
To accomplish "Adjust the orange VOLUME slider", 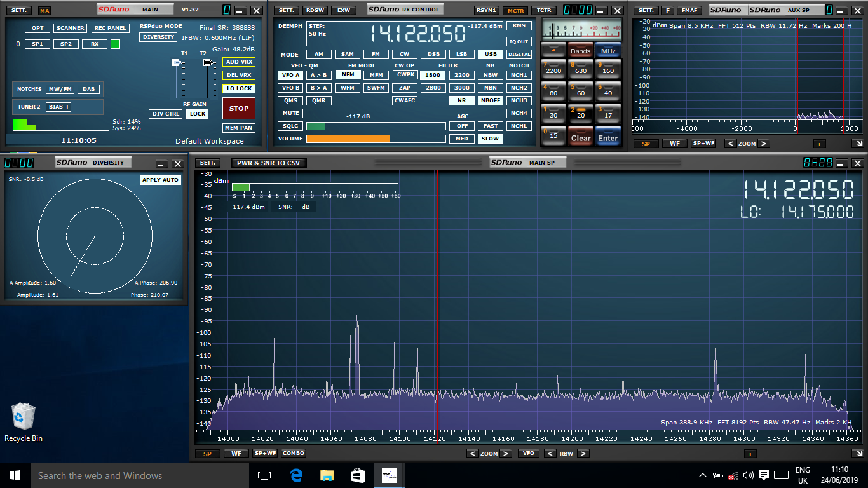I will (x=376, y=139).
